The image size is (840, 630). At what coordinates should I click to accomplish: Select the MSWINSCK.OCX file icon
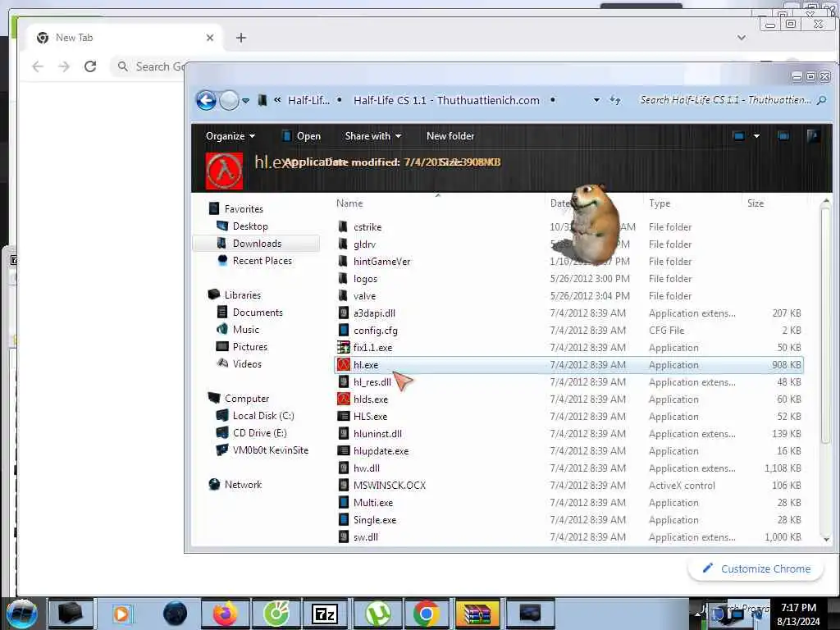(x=344, y=486)
